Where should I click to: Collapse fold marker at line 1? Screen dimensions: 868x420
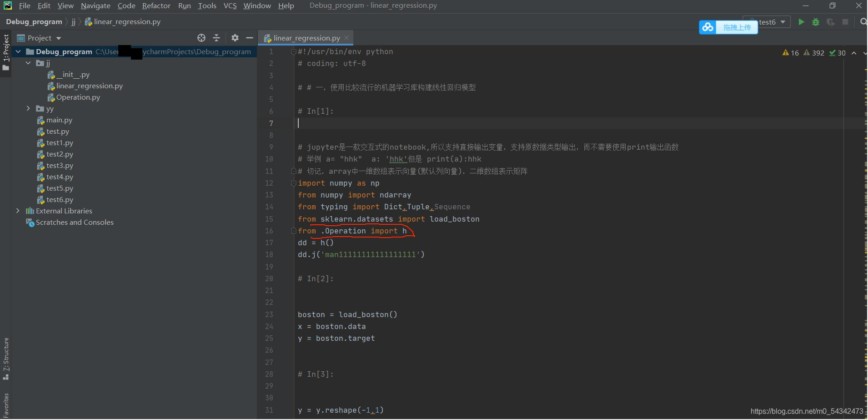click(294, 52)
